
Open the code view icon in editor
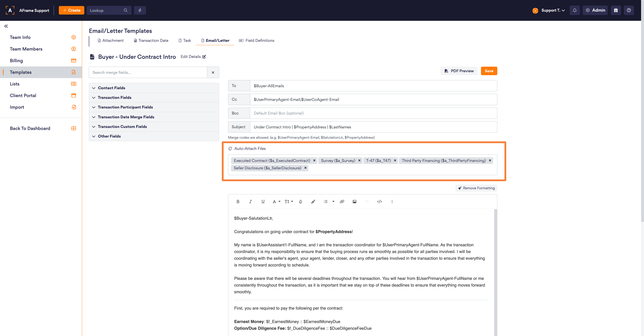379,201
